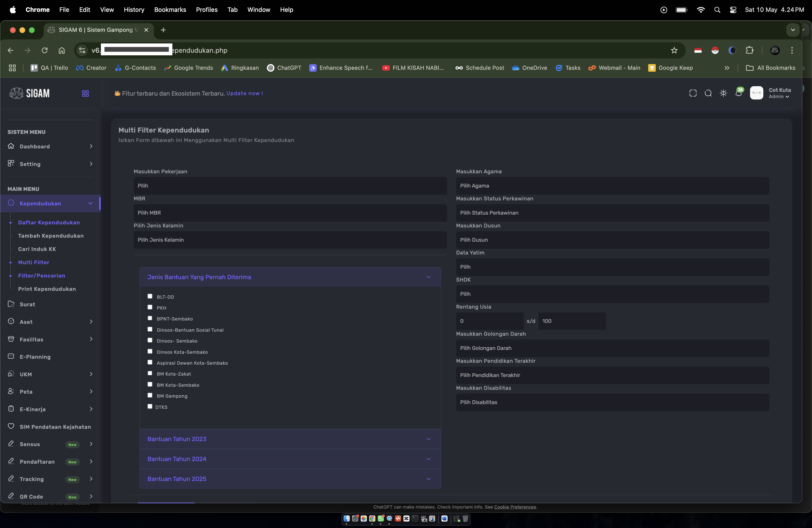Tick the DTKS checkbox
The height and width of the screenshot is (528, 812).
(x=150, y=406)
